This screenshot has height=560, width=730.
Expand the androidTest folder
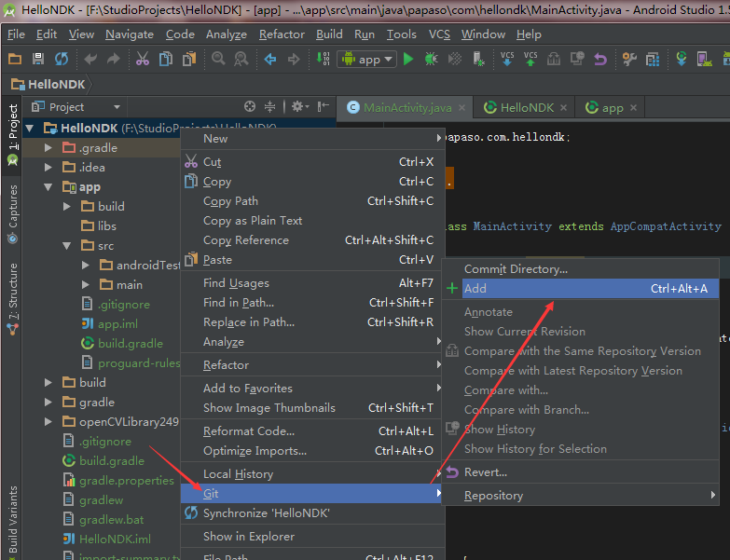click(x=86, y=266)
